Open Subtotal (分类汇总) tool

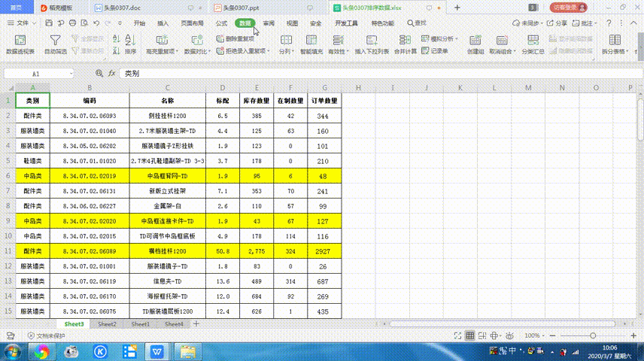click(533, 45)
